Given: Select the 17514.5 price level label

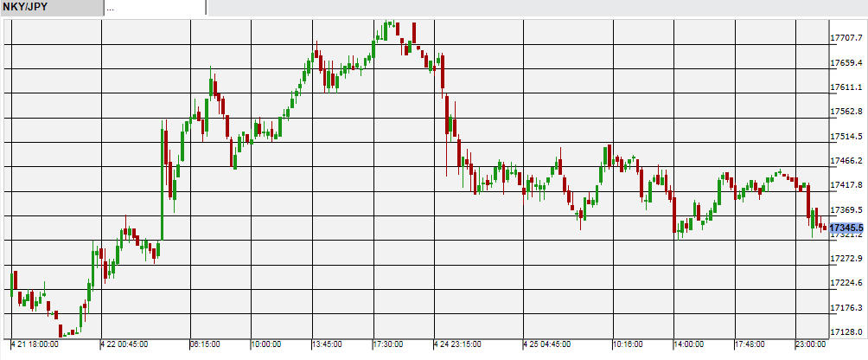Looking at the screenshot, I should pos(846,137).
